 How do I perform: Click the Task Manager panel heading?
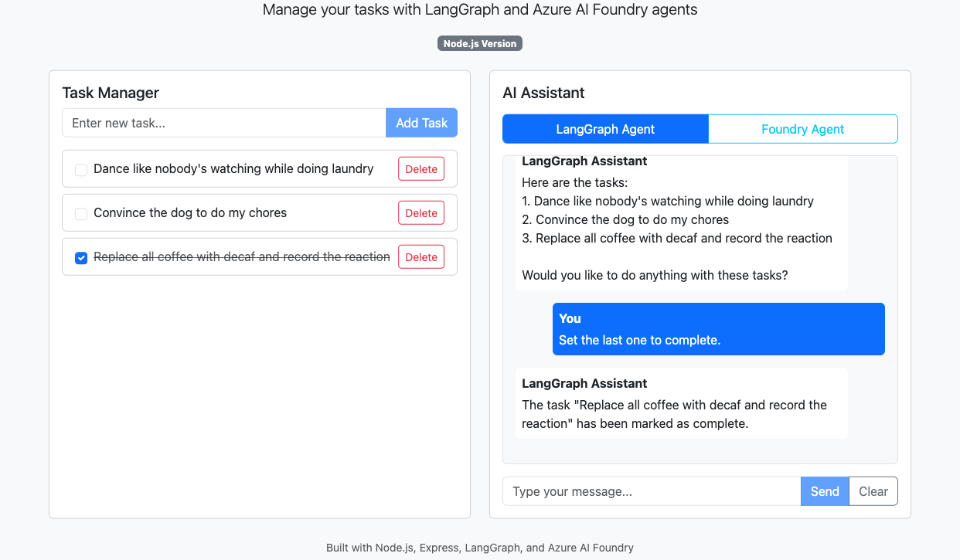(111, 93)
